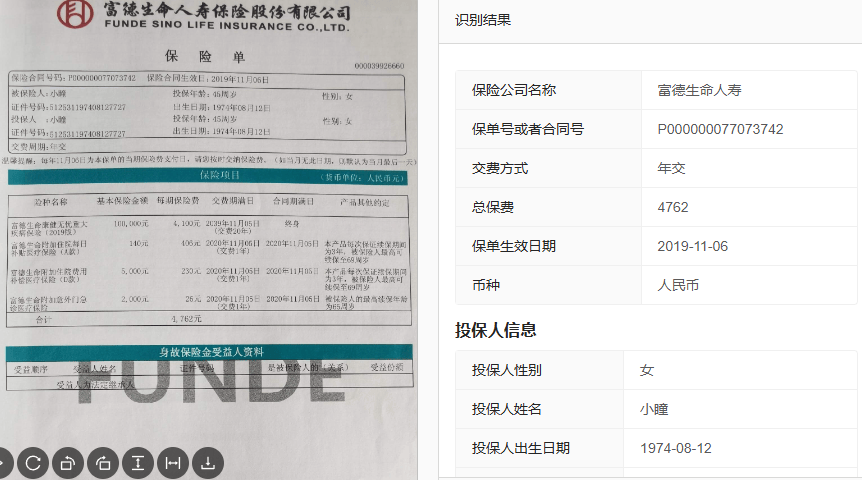Click the reset/refresh image icon
The height and width of the screenshot is (480, 862).
33,464
